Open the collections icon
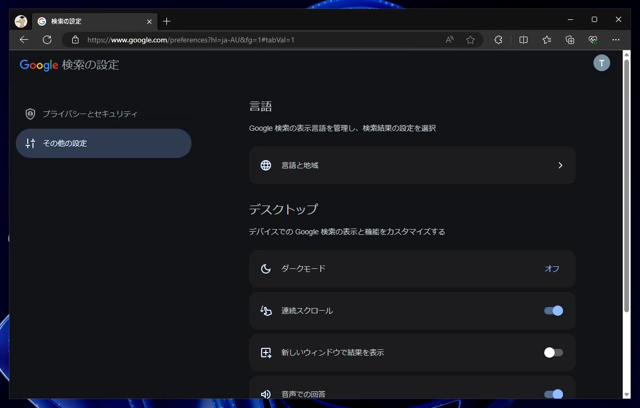The width and height of the screenshot is (640, 408). click(570, 40)
